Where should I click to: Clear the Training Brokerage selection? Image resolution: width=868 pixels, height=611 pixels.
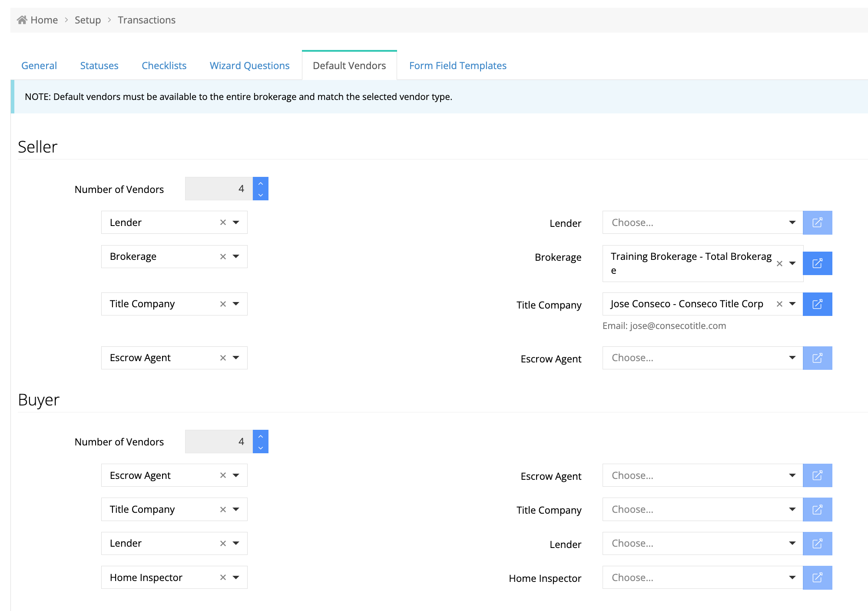(x=779, y=263)
